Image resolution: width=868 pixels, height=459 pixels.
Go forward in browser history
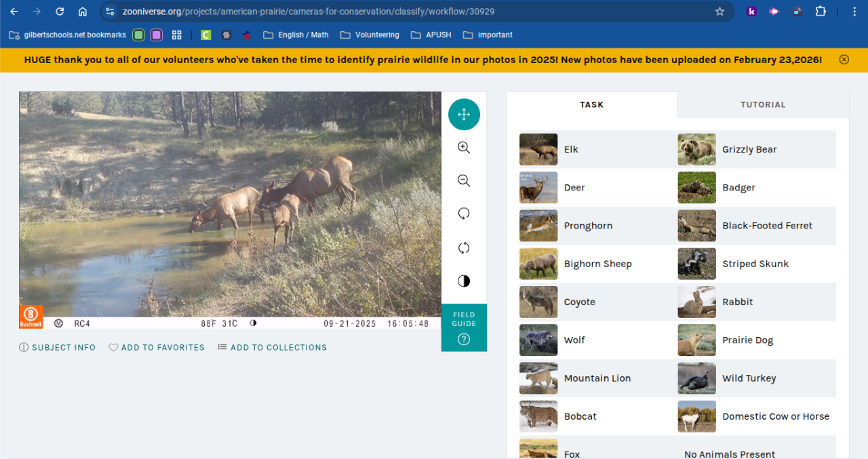37,12
